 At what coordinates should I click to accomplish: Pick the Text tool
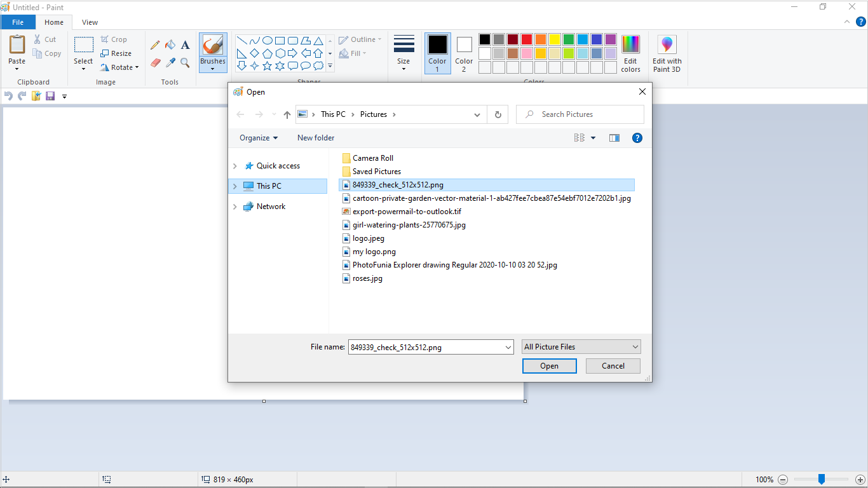[185, 45]
